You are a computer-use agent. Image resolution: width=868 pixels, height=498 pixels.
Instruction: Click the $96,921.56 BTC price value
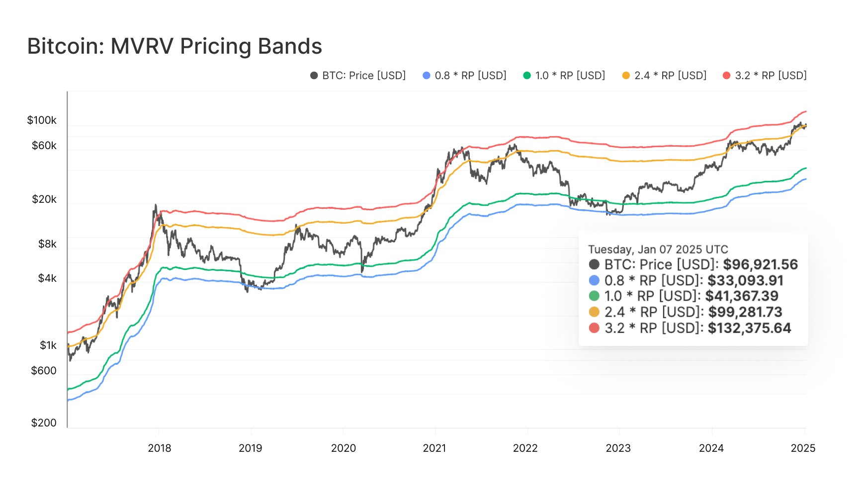click(760, 264)
